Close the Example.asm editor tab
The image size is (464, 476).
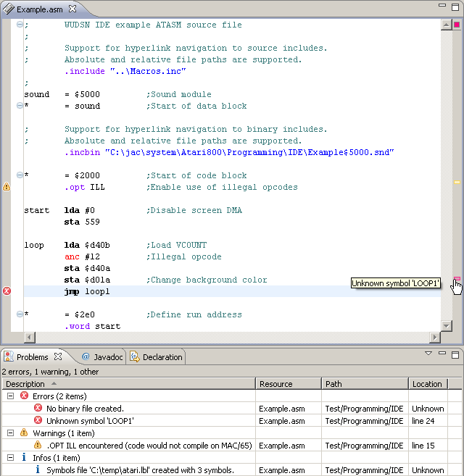(x=72, y=9)
